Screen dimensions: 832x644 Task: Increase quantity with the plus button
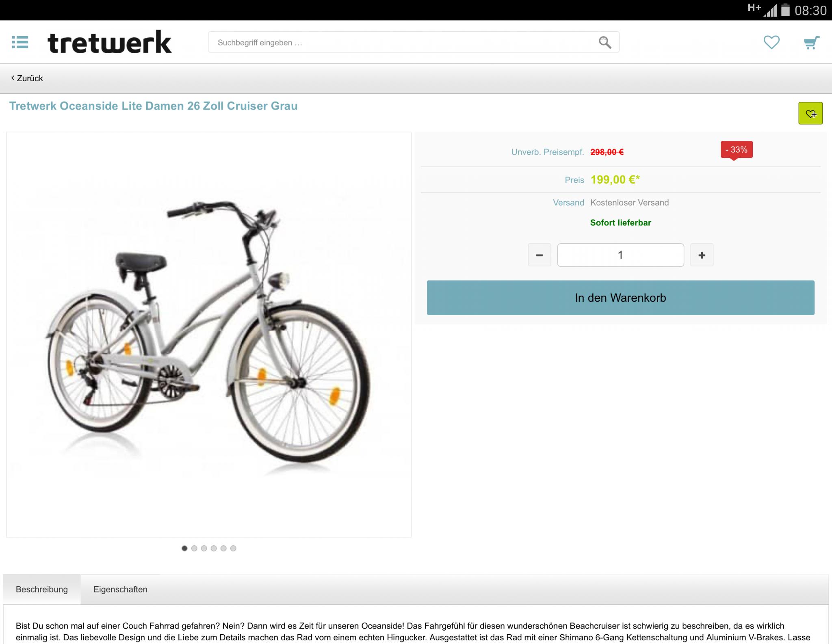[x=702, y=255]
